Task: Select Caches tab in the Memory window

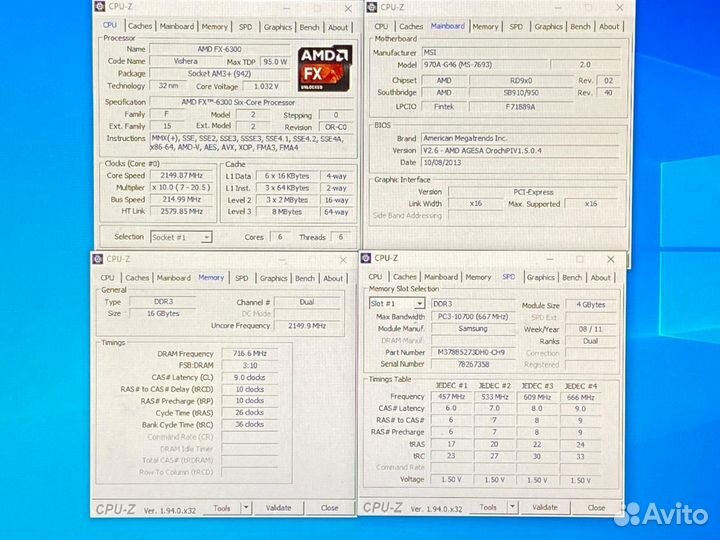Action: 137,278
